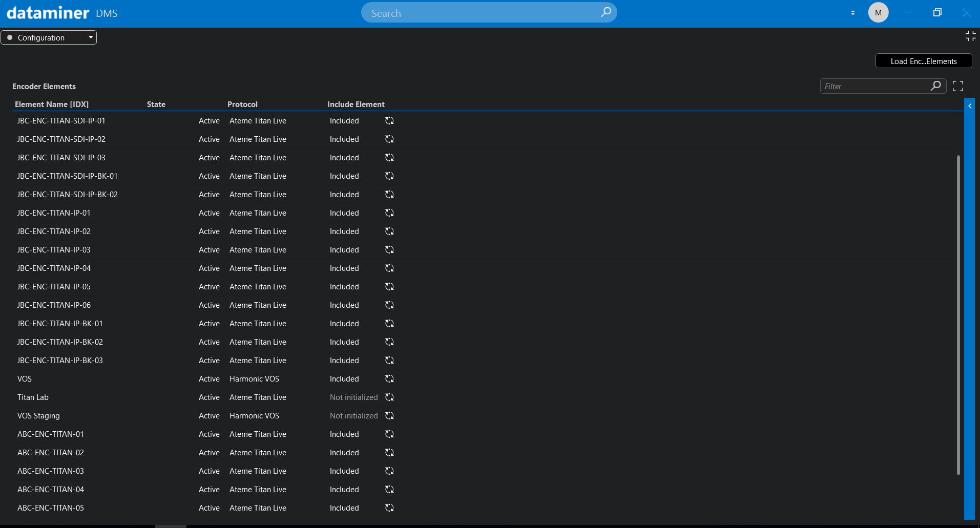Toggle include icon for ABC-ENC-TITAN-01

(389, 434)
